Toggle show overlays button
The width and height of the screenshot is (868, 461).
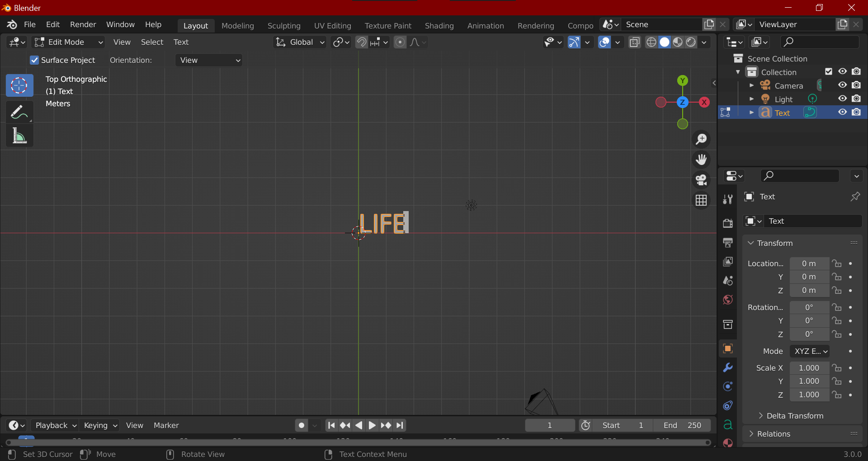tap(604, 42)
